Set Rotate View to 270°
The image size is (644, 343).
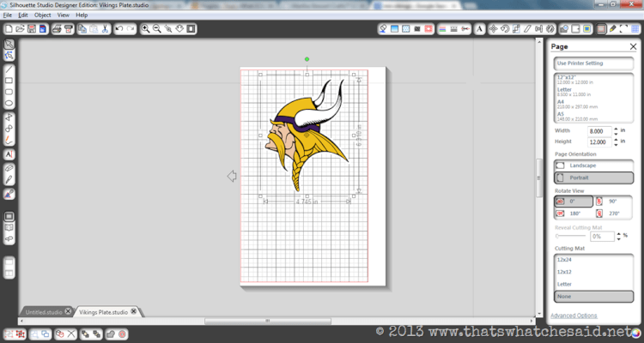[x=613, y=214]
